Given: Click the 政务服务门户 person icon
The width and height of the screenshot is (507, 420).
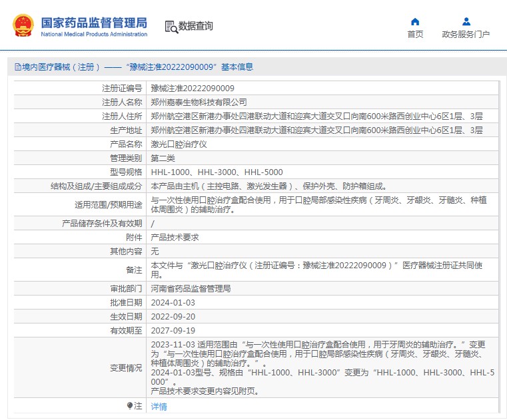Looking at the screenshot, I should pyautogui.click(x=466, y=21).
